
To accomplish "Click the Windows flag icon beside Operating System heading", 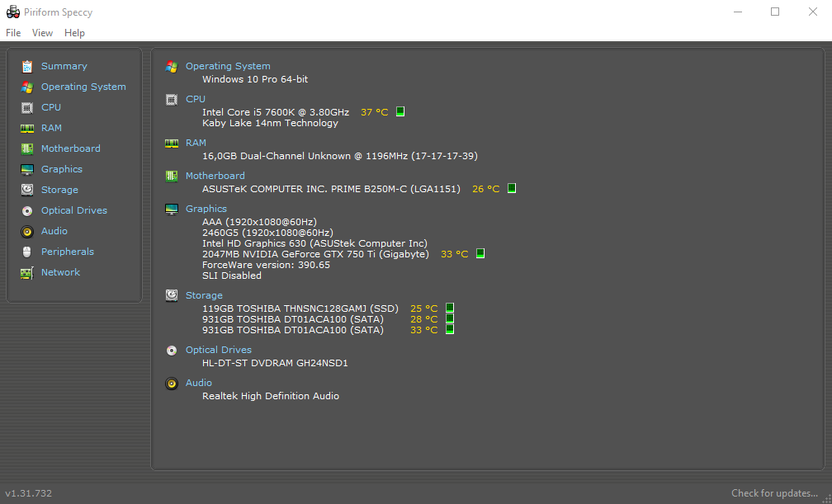I will point(172,67).
